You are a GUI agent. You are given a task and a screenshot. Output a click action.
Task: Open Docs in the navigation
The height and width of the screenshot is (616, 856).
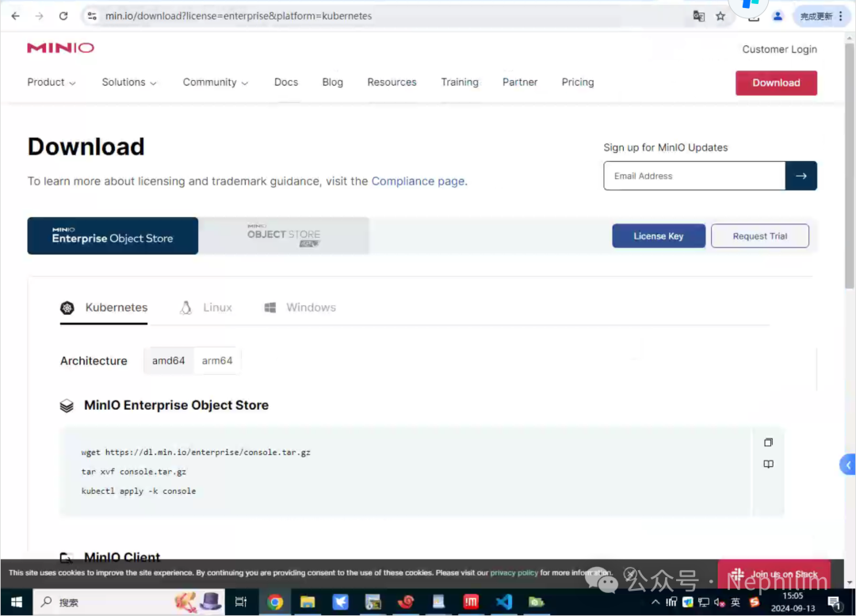click(286, 82)
